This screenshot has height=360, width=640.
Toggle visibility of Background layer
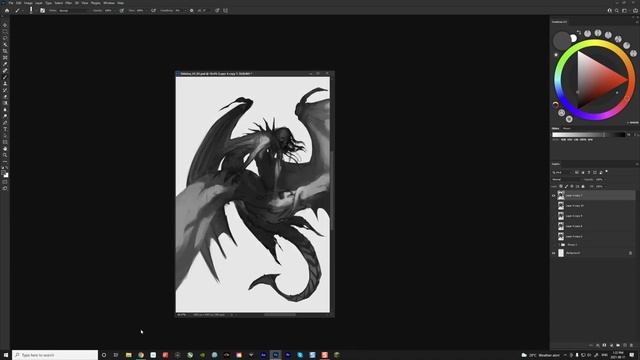(x=554, y=253)
